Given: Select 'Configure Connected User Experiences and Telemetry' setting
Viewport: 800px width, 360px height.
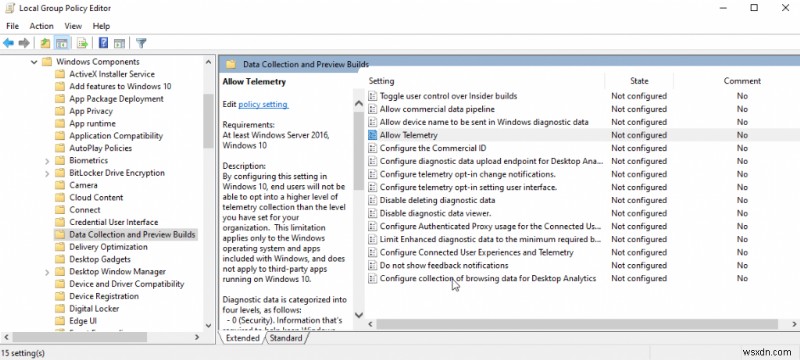Looking at the screenshot, I should coord(477,252).
